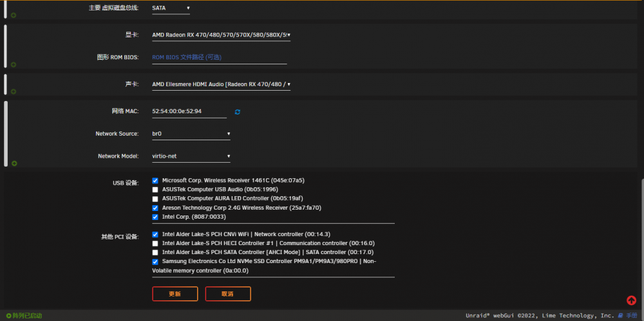Viewport: 644px width, 321px height.
Task: Open the 显卡 AMD Radeon RX dropdown
Action: pos(222,35)
